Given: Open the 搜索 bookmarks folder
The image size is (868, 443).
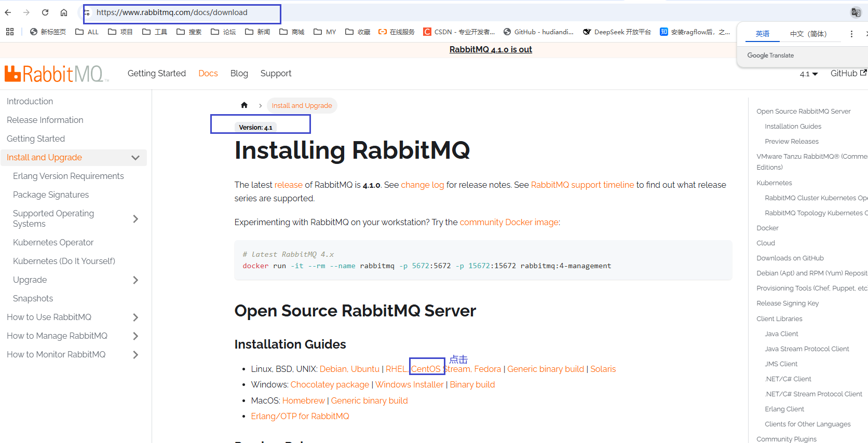Looking at the screenshot, I should (189, 32).
